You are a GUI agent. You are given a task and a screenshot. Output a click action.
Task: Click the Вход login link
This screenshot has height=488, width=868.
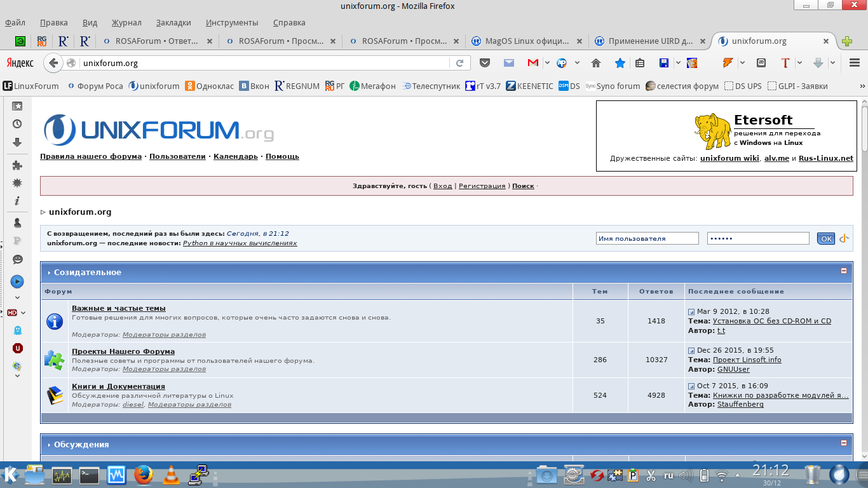(x=443, y=186)
